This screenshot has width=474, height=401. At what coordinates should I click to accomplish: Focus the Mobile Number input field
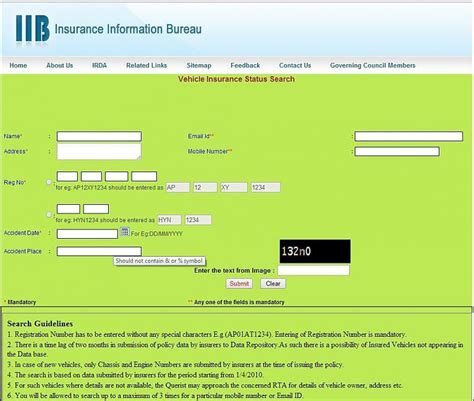[x=397, y=152]
